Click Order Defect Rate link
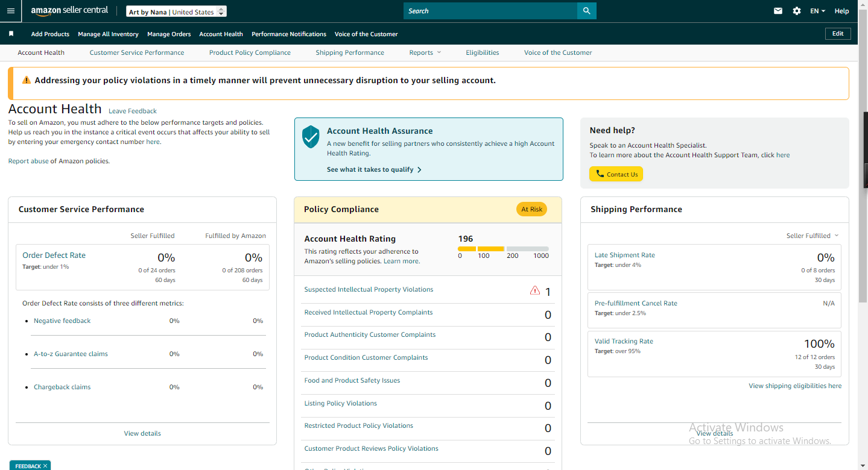 [54, 255]
